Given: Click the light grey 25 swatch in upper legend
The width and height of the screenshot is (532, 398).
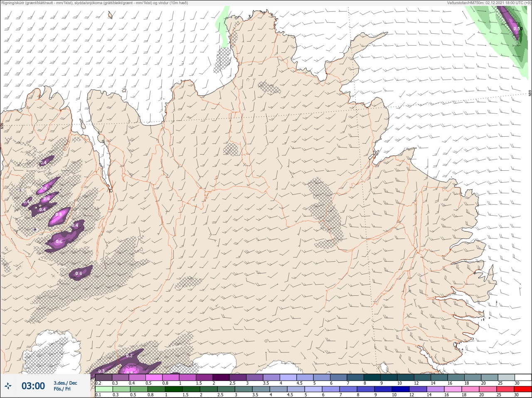Looking at the screenshot, I should coord(507,377).
